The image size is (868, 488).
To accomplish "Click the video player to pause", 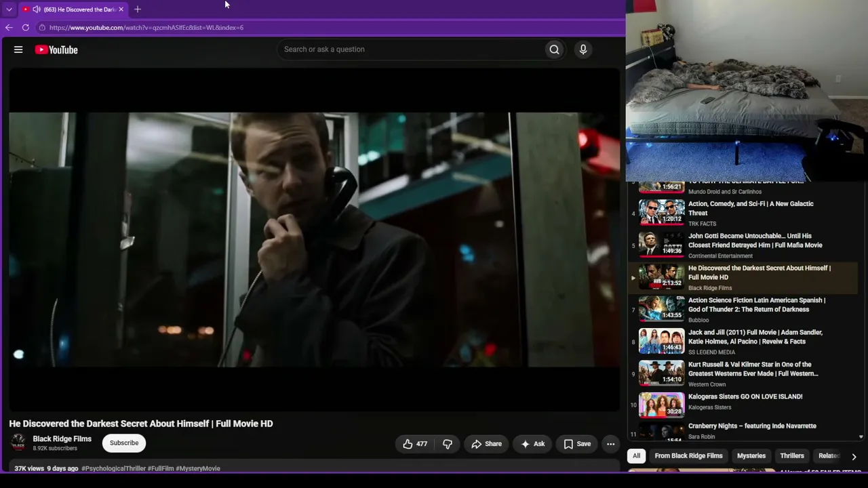I will pyautogui.click(x=314, y=240).
